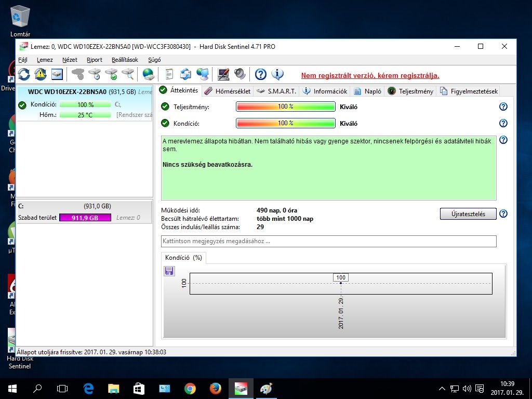
Task: Open the Fájl menu
Action: point(23,60)
